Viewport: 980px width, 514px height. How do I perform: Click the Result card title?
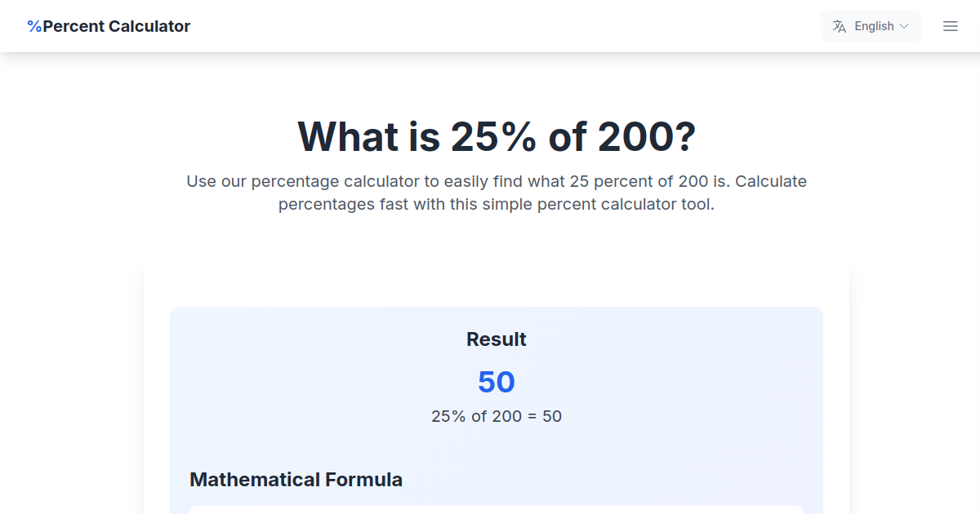pyautogui.click(x=496, y=339)
